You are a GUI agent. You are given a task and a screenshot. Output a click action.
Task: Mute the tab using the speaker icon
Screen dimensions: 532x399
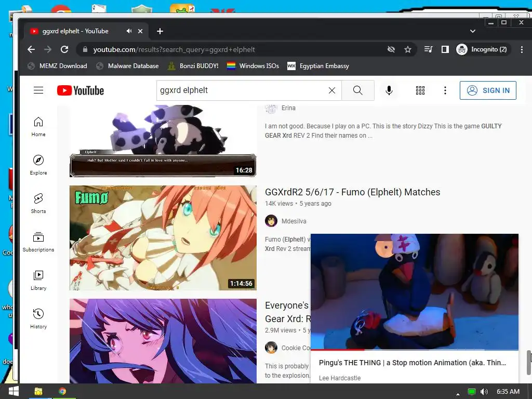(x=129, y=31)
